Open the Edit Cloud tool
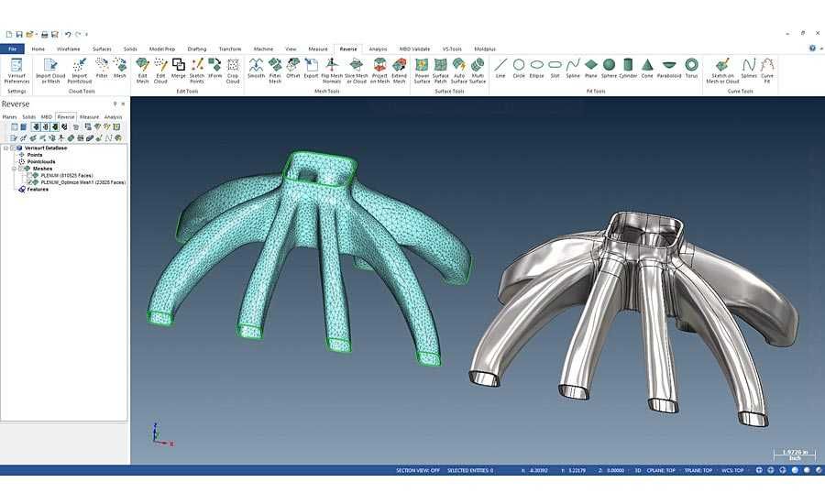Image resolution: width=825 pixels, height=504 pixels. coord(160,71)
